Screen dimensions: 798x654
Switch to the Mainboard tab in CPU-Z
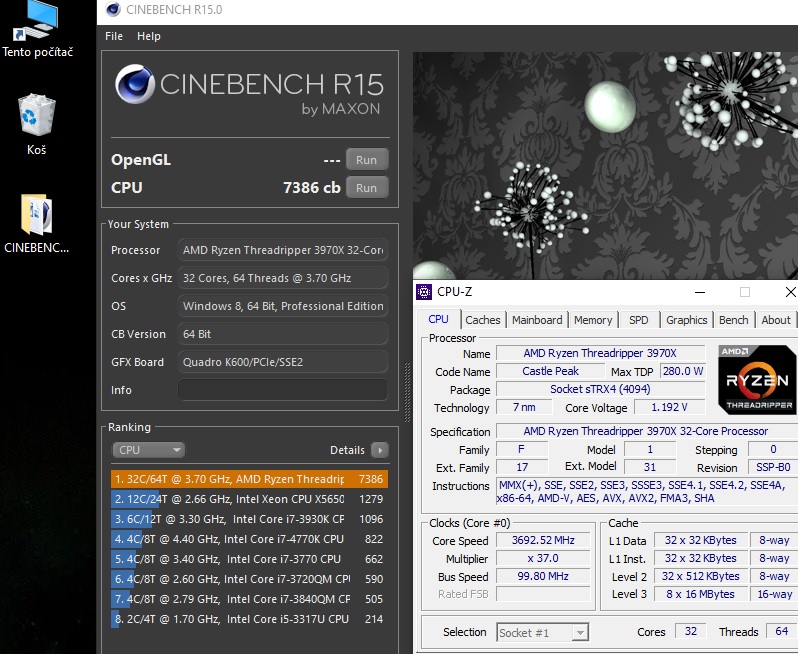pos(537,320)
